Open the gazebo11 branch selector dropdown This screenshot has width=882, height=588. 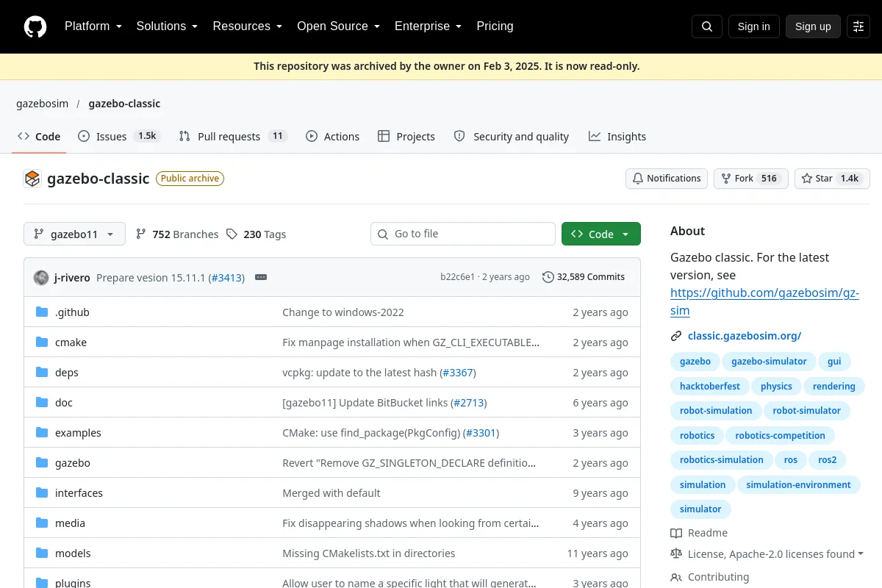coord(74,234)
